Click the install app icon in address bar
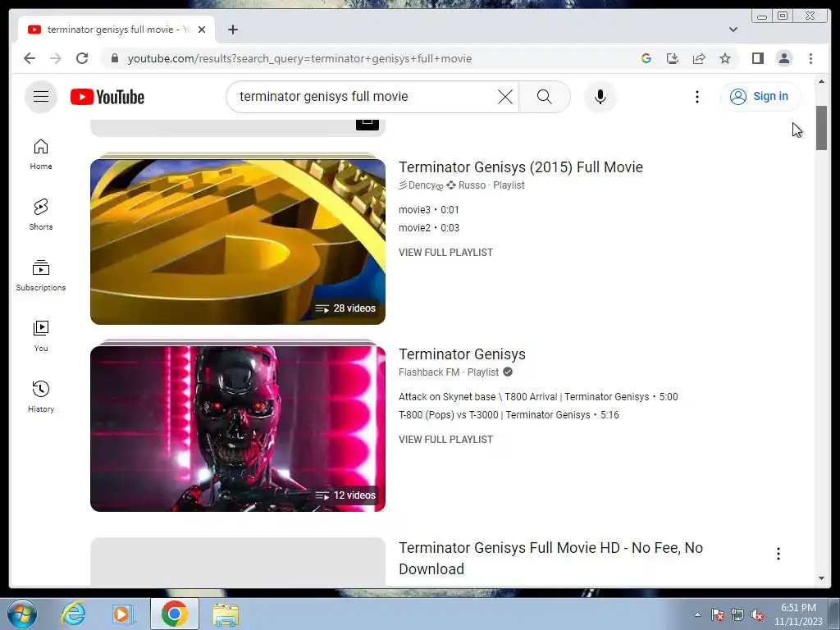Viewport: 840px width, 630px height. point(673,58)
